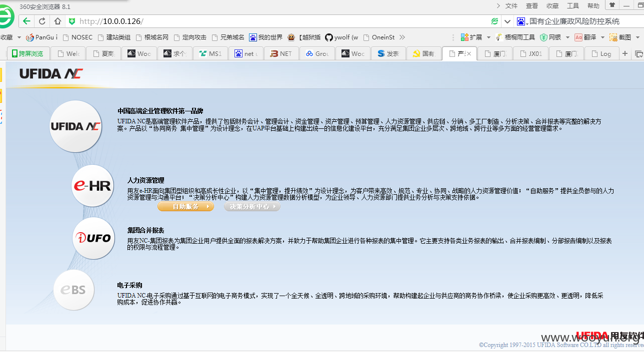
Task: Open the 建站类组 bookmark folder
Action: click(x=114, y=37)
